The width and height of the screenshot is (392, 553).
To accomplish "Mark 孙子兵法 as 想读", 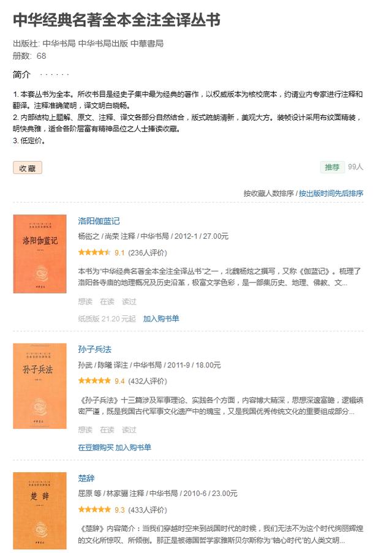I will click(x=85, y=430).
